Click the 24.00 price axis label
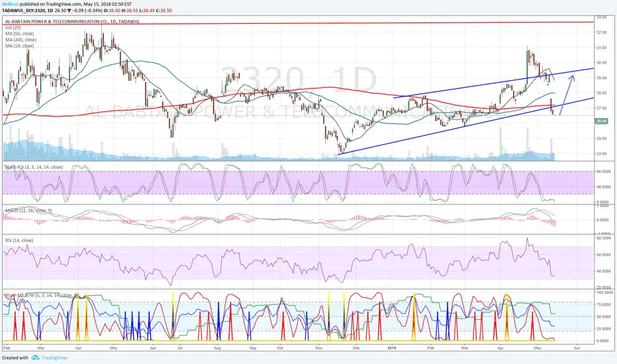 pyautogui.click(x=602, y=154)
